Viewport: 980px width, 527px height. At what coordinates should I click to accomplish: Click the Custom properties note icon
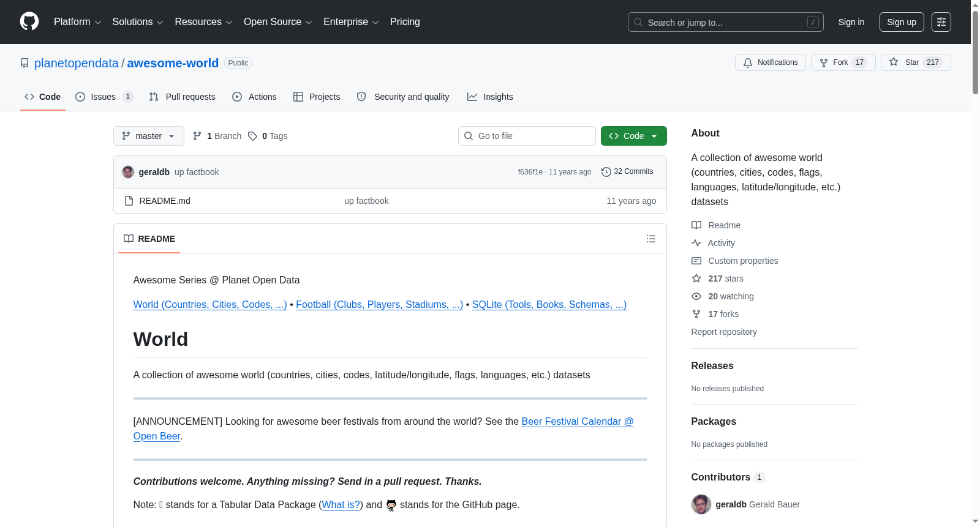tap(696, 261)
